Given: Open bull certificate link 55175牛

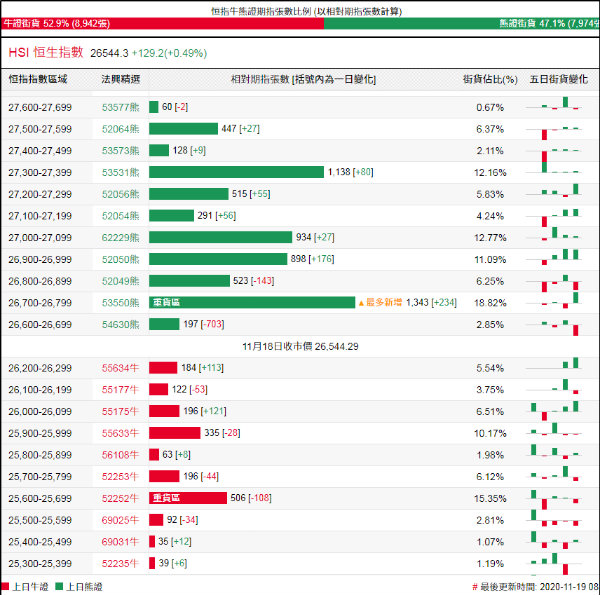Looking at the screenshot, I should 120,412.
